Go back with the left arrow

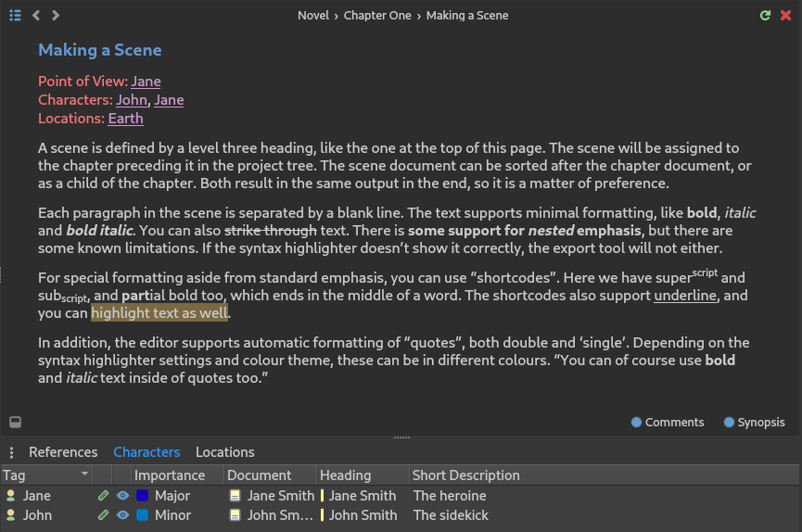(x=36, y=16)
